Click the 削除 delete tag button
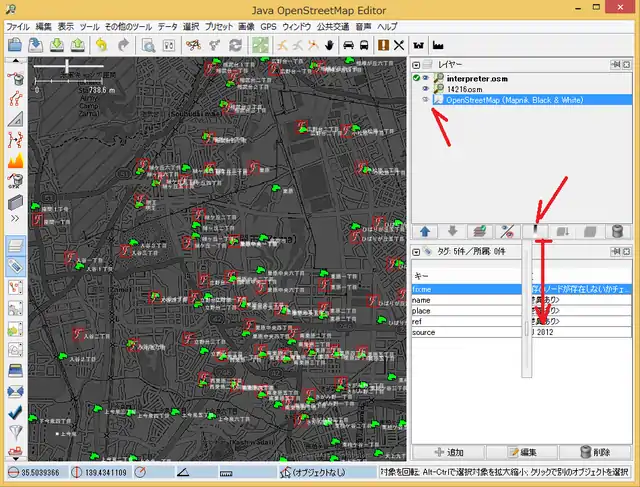This screenshot has height=487, width=640. [594, 452]
